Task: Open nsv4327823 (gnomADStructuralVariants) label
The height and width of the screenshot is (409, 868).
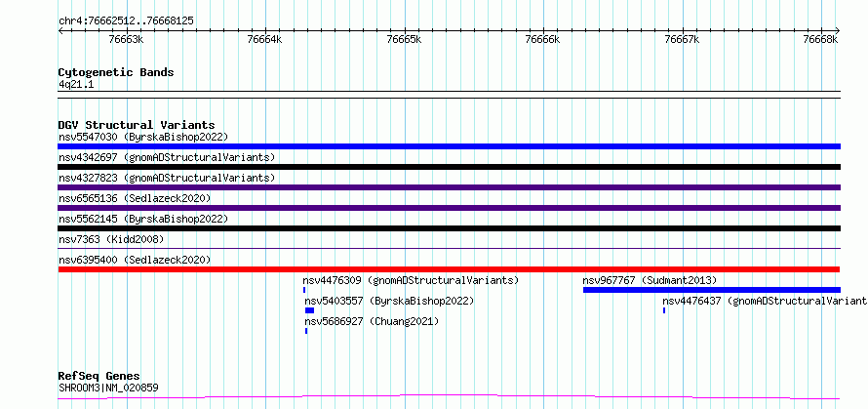Action: (x=167, y=178)
